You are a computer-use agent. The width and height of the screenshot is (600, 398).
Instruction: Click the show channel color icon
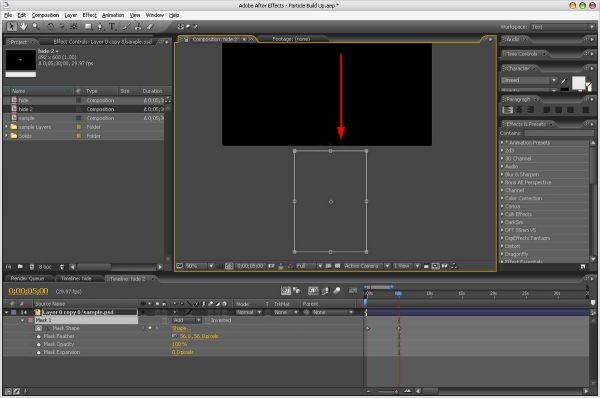pos(290,266)
